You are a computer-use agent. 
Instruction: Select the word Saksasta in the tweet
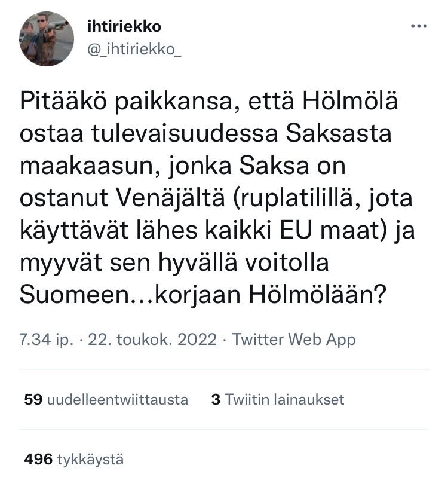click(x=339, y=133)
